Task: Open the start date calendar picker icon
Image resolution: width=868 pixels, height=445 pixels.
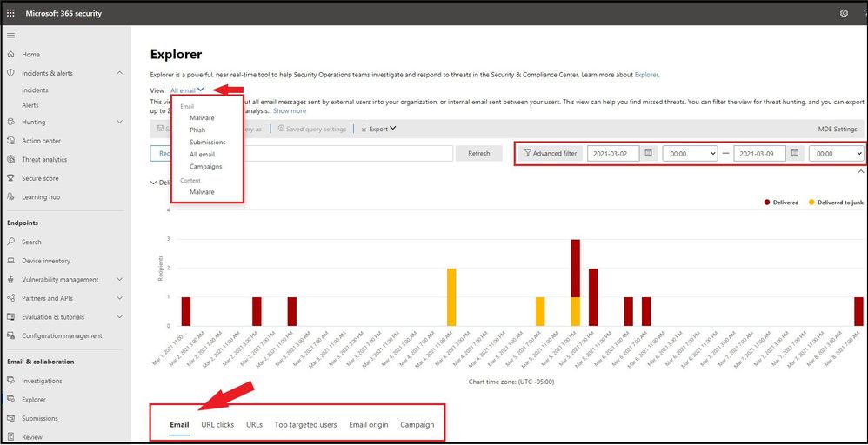Action: (x=649, y=153)
